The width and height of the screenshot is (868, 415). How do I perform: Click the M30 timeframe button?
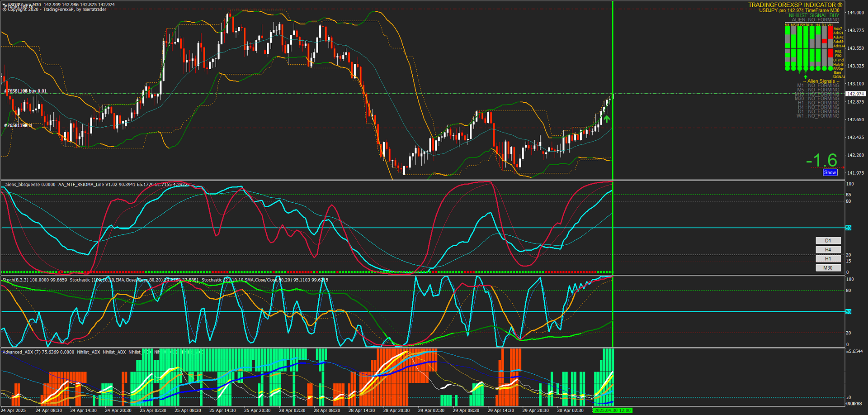click(828, 267)
